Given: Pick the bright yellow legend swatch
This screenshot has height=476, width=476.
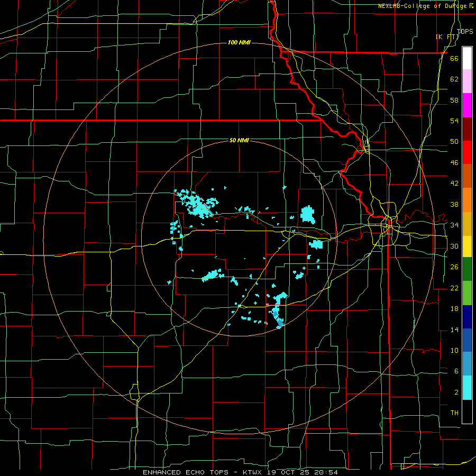Looking at the screenshot, I should click(467, 246).
